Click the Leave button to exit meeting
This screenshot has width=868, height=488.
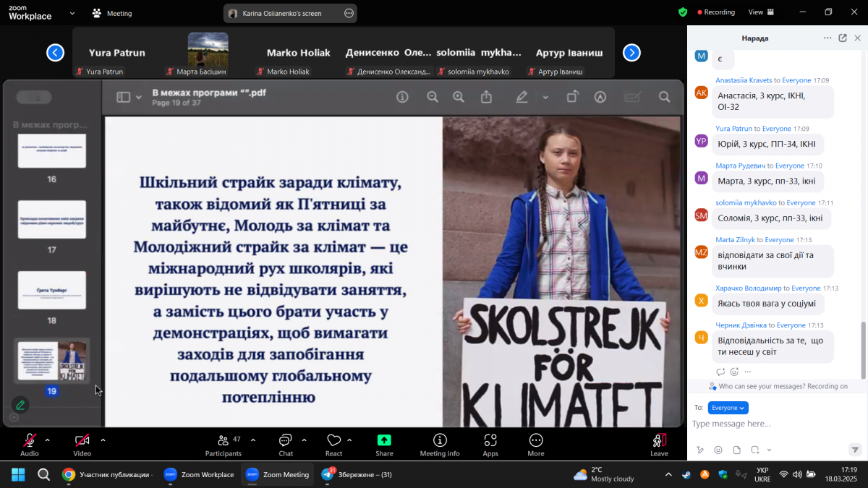tap(658, 444)
